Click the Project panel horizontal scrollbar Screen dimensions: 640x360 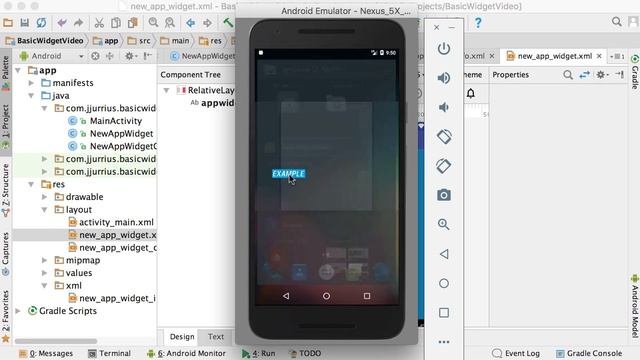point(56,341)
